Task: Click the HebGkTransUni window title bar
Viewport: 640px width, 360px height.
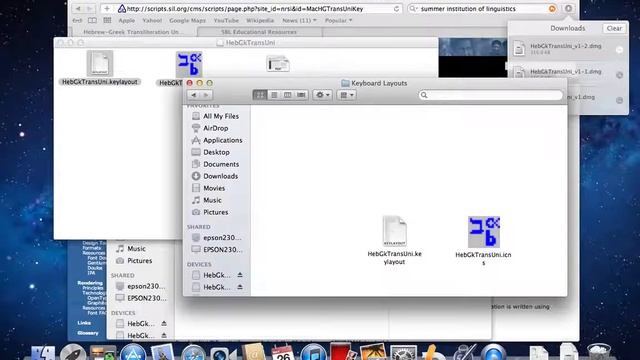Action: point(246,42)
